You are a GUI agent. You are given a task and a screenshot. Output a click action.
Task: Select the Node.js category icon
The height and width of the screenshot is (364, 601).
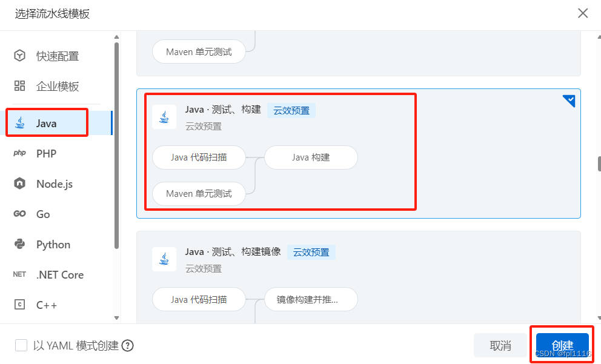[19, 184]
